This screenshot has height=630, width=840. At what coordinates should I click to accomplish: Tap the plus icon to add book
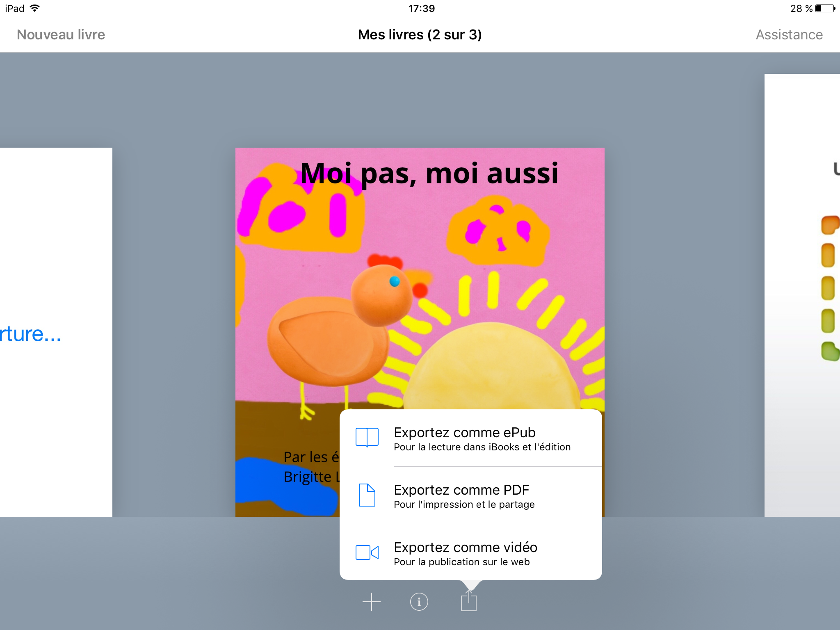(x=372, y=602)
